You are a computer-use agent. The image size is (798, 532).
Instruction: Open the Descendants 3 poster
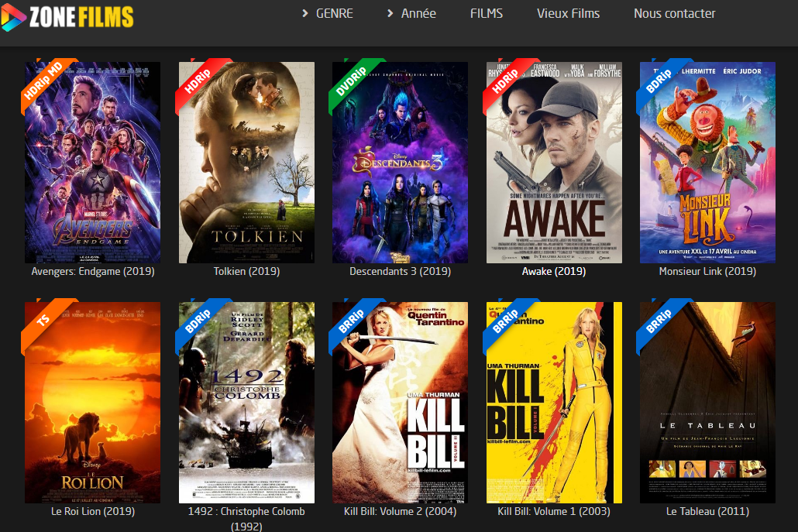pos(400,163)
